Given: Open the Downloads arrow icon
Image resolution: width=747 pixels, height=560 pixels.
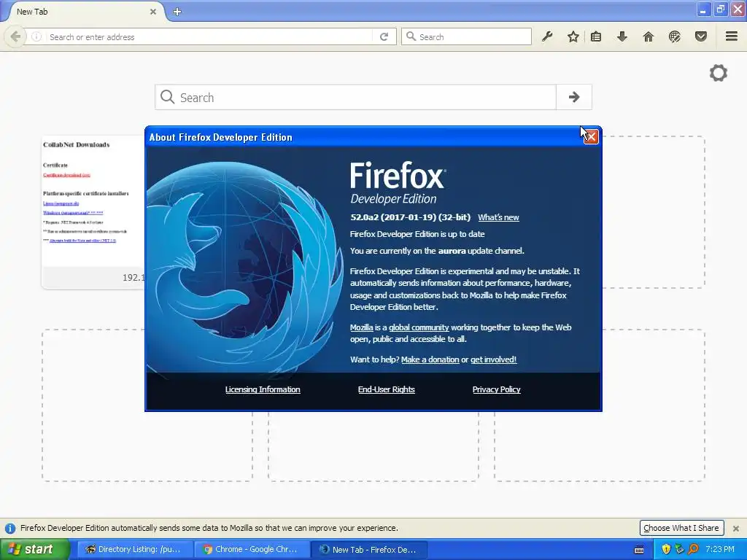Looking at the screenshot, I should [622, 36].
